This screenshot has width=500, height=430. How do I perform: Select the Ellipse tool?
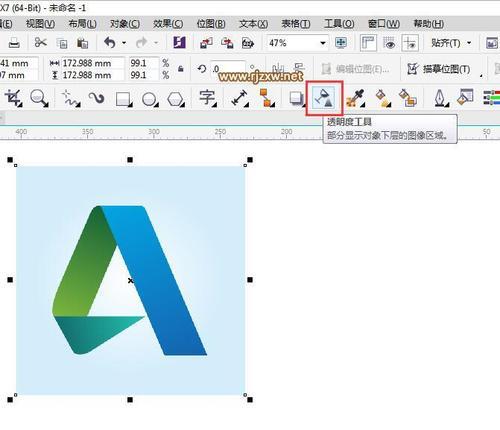[x=150, y=99]
